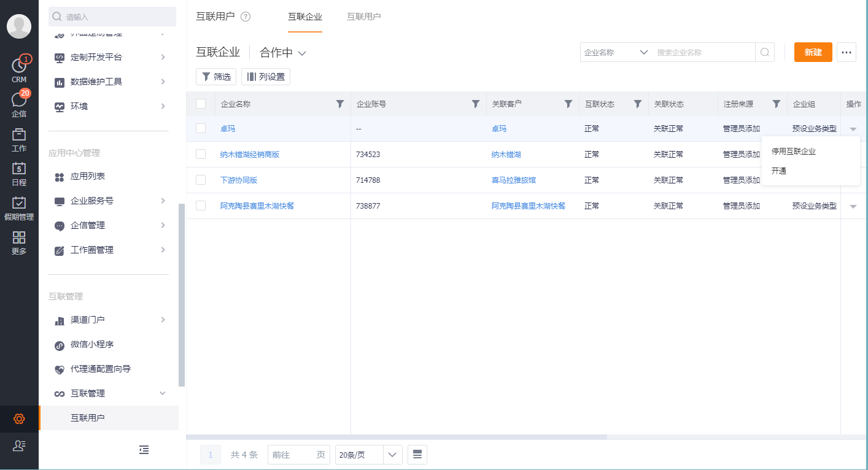
Task: Filter the 企业名称 column
Action: 340,104
